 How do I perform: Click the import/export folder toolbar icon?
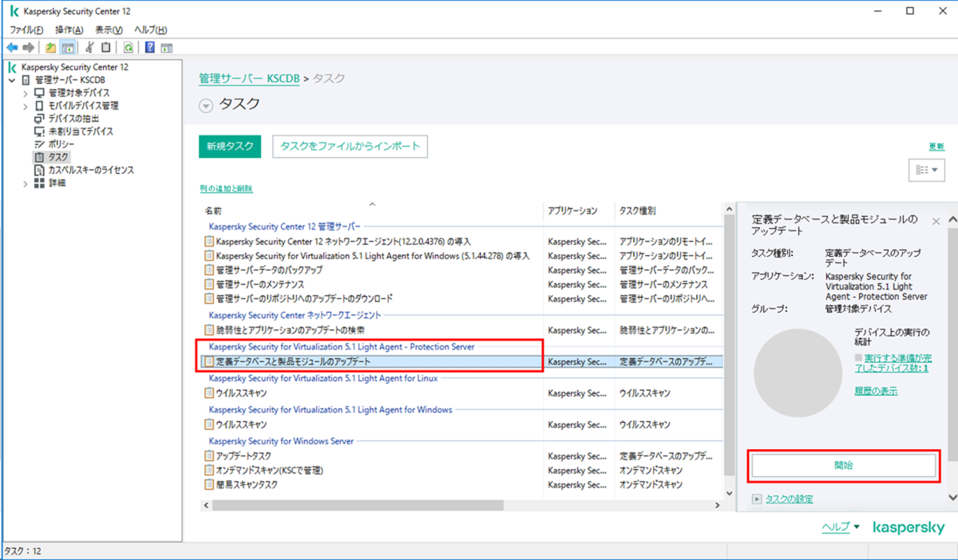(49, 47)
